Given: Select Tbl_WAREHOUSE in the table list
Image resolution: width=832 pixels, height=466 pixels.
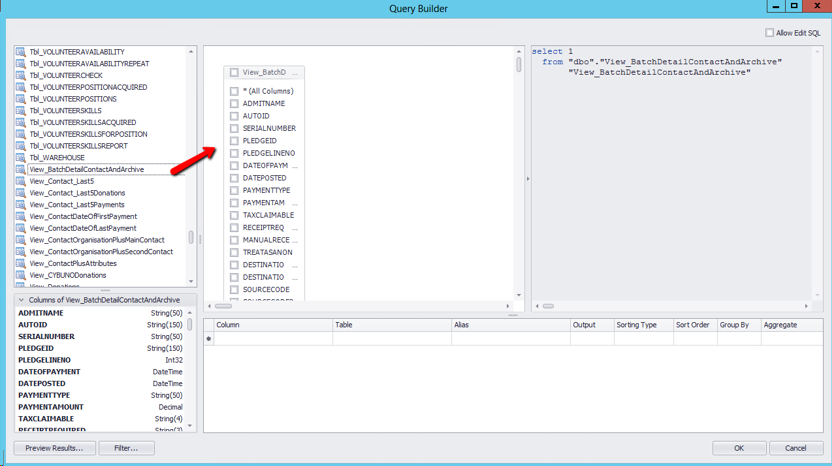Looking at the screenshot, I should pyautogui.click(x=57, y=158).
